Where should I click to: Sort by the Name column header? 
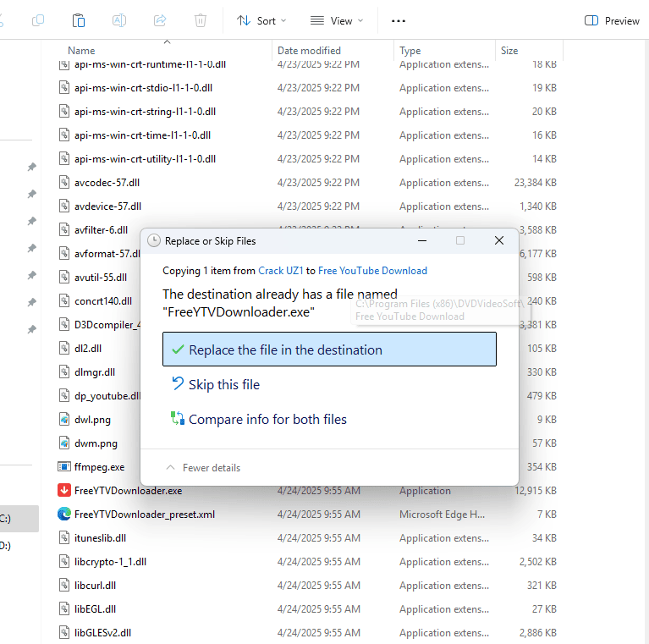coord(81,51)
